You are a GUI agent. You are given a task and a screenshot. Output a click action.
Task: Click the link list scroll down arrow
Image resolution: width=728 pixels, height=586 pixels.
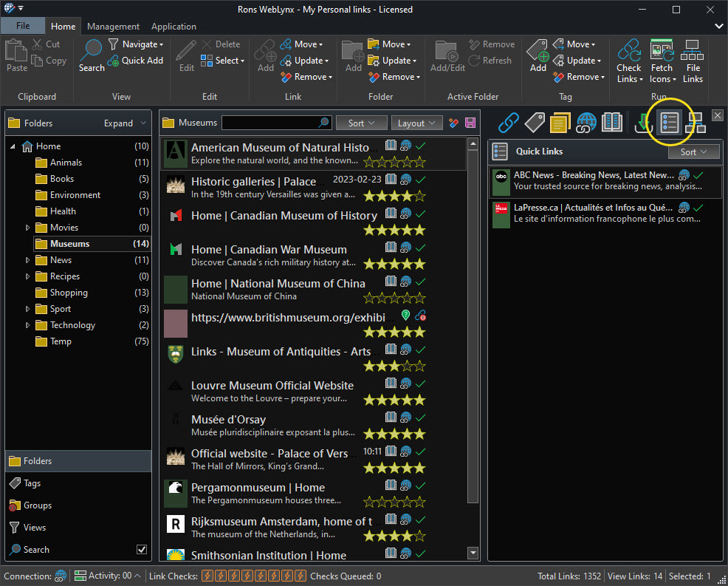pos(473,553)
